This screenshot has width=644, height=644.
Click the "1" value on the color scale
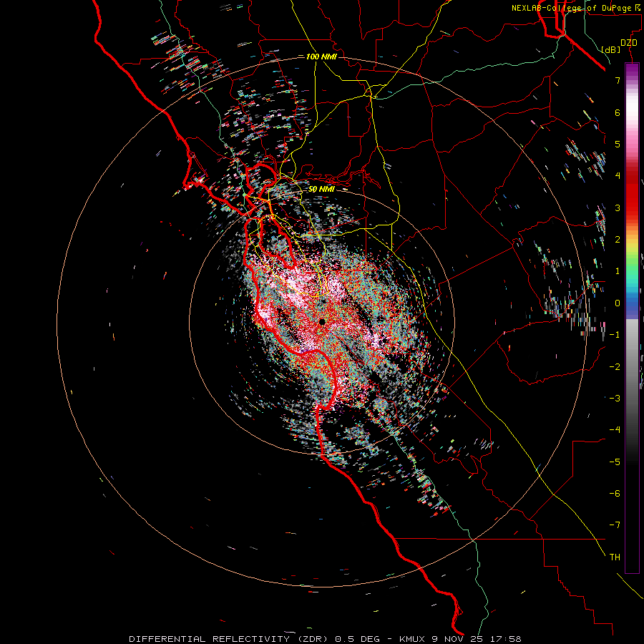click(618, 271)
